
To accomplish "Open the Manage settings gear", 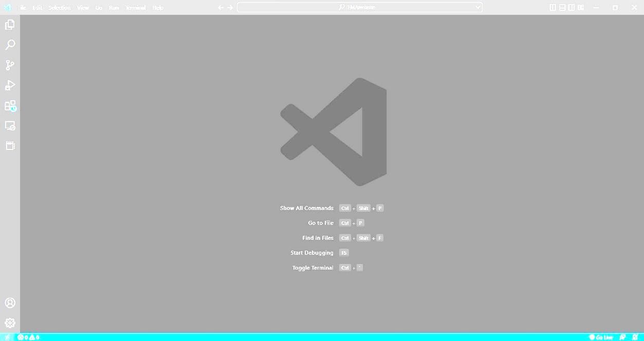I will pyautogui.click(x=10, y=323).
